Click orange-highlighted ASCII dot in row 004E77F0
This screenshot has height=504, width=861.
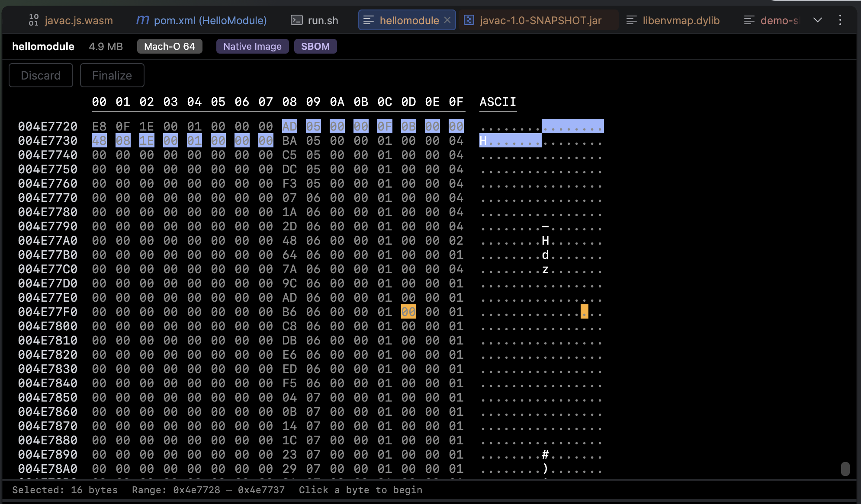tap(584, 312)
